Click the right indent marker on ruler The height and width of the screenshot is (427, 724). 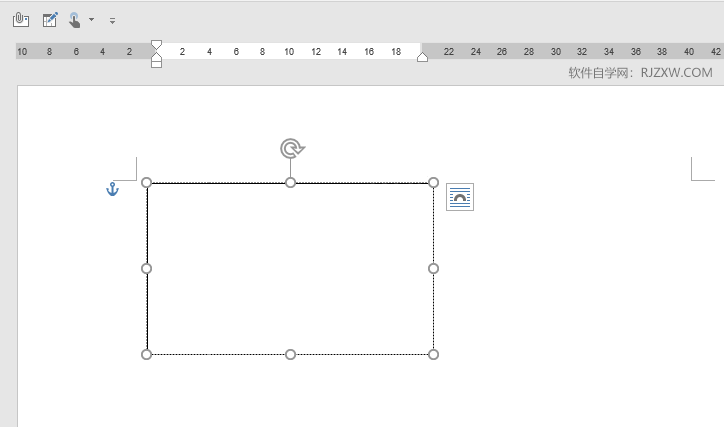pyautogui.click(x=422, y=57)
